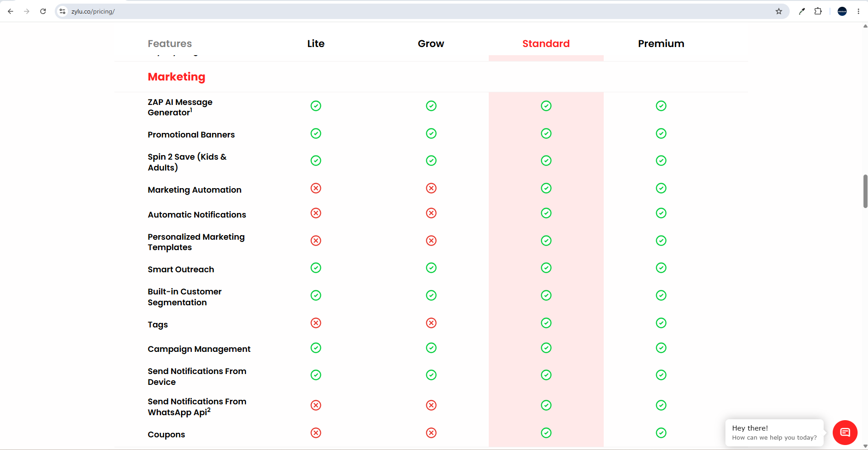Click Grow cross icon for Tags
Image resolution: width=868 pixels, height=450 pixels.
point(431,323)
